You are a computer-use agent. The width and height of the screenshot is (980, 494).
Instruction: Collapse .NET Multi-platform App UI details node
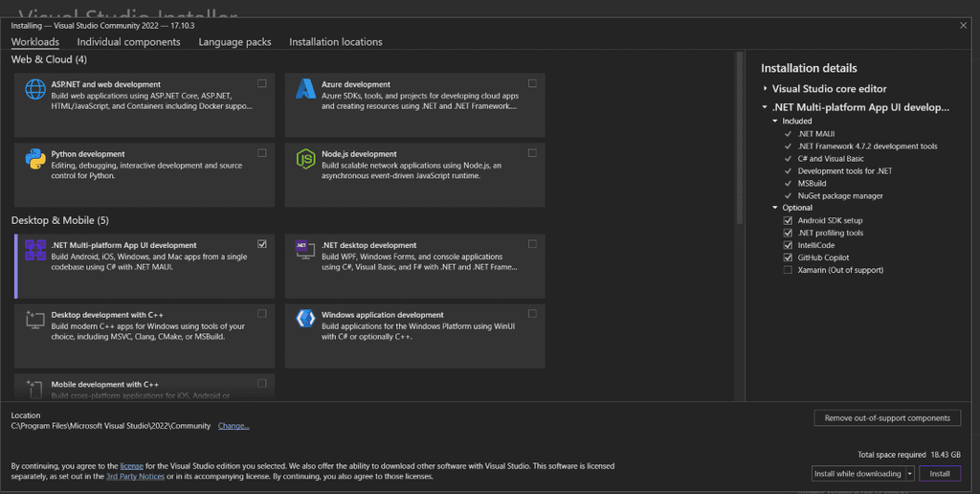tap(765, 107)
